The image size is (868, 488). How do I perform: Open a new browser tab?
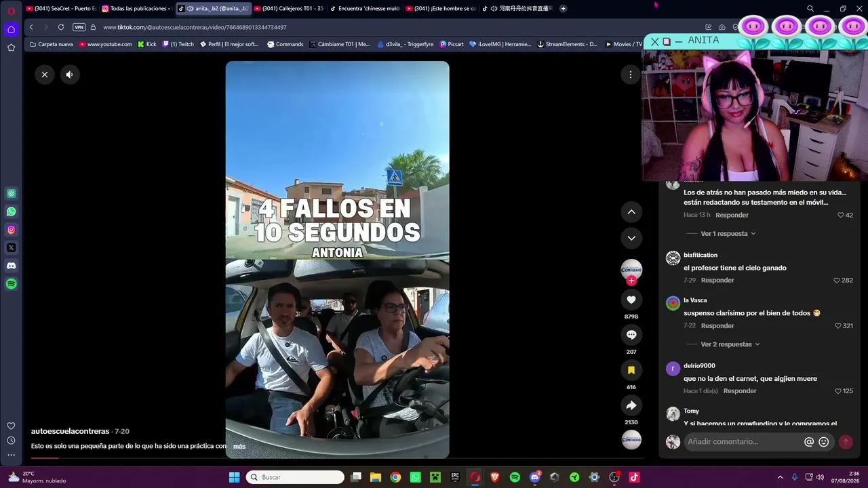563,9
